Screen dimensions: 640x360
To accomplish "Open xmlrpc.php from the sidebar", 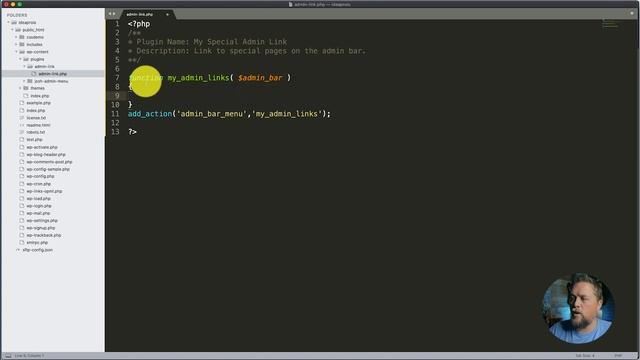I will [x=37, y=242].
